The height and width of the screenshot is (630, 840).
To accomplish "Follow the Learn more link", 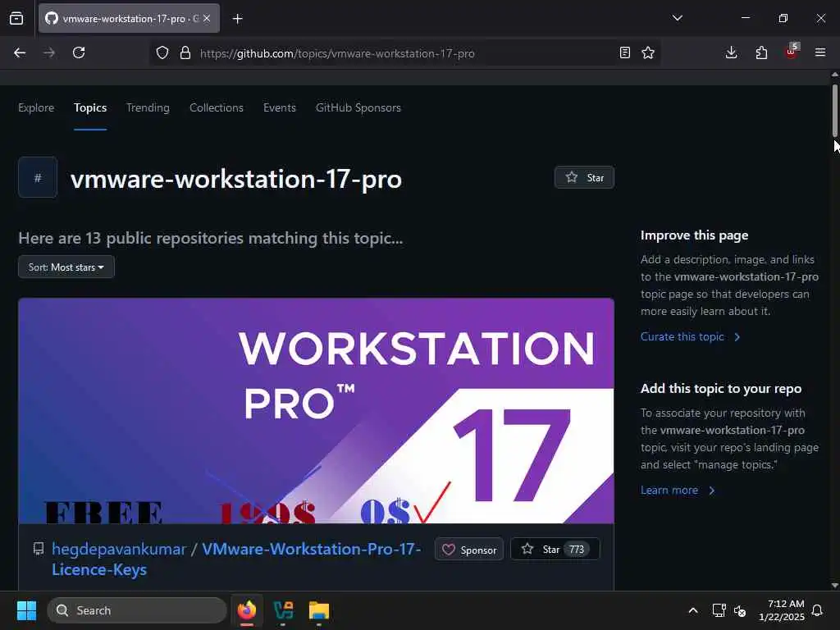I will click(x=677, y=490).
